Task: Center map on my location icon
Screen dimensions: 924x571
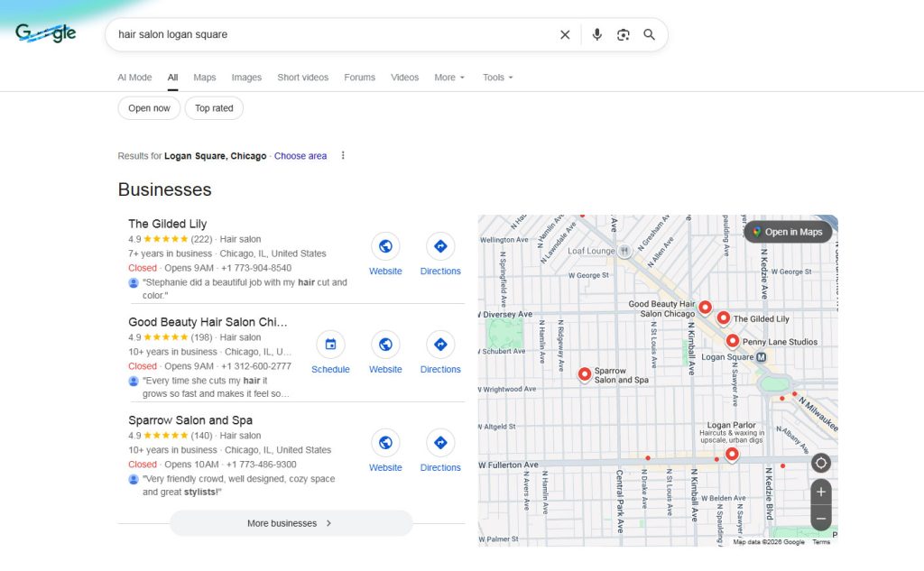Action: (820, 464)
